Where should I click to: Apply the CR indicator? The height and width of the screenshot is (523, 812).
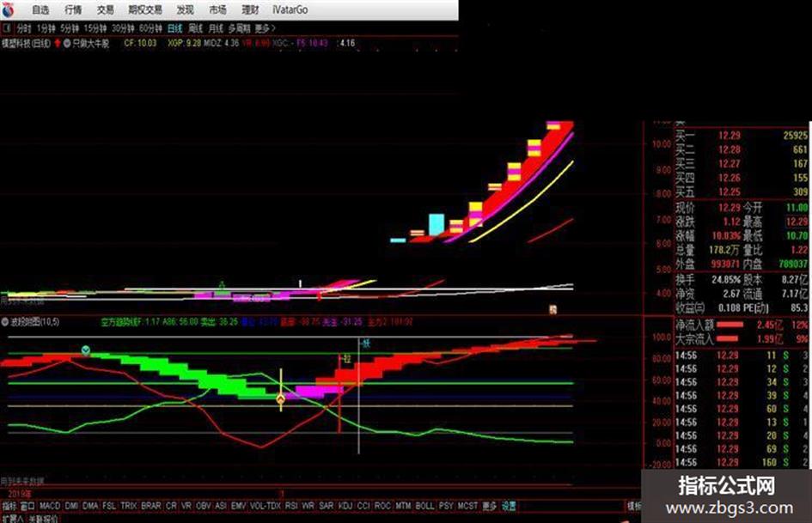click(x=171, y=506)
